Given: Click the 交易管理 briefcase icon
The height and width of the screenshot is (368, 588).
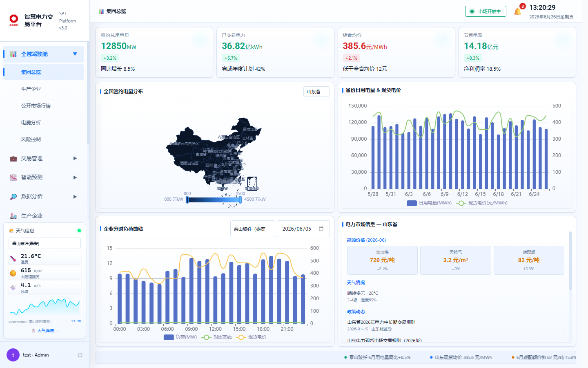Looking at the screenshot, I should click(13, 158).
